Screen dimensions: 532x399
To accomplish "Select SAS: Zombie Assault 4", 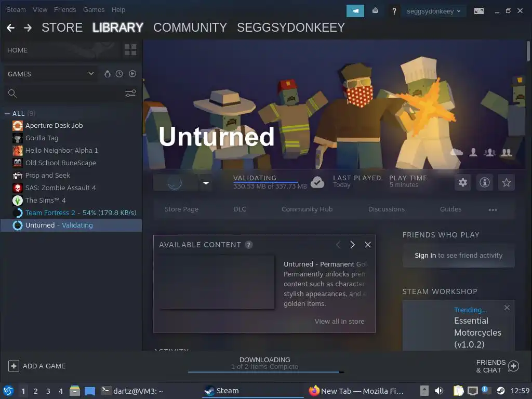I will tap(60, 188).
